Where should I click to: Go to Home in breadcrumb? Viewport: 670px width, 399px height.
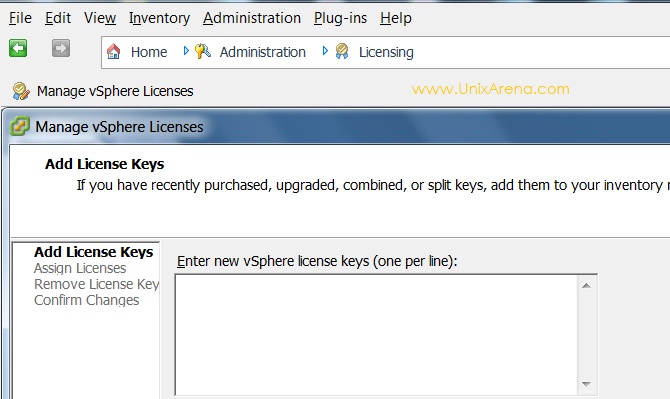[x=149, y=52]
